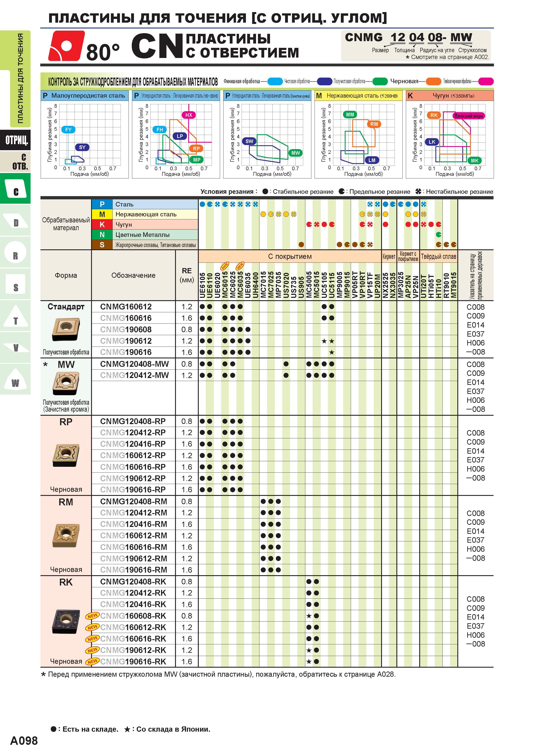Click the RM insert photo in the table
Viewport: 534px width, 756px height.
66,535
